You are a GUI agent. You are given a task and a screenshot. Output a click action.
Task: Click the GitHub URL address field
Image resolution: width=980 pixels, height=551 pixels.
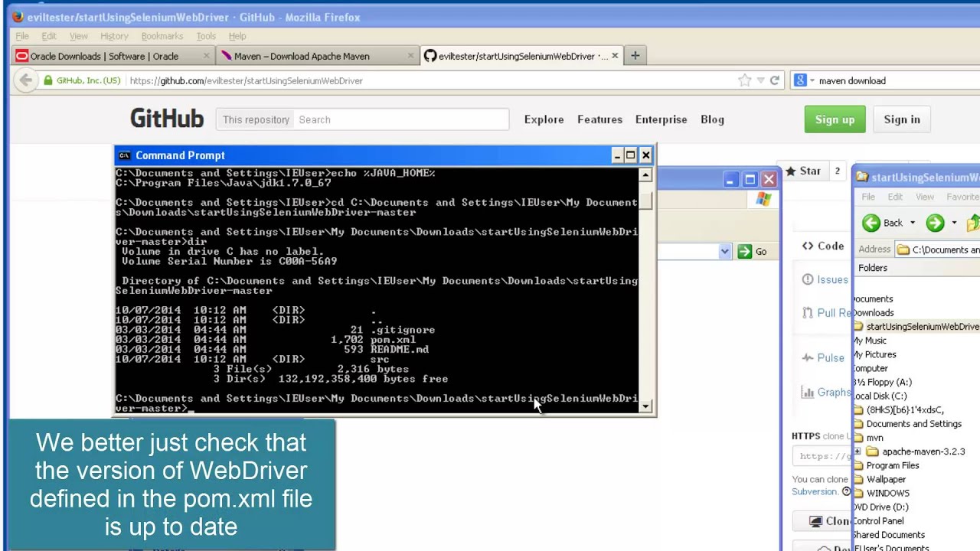pyautogui.click(x=429, y=80)
